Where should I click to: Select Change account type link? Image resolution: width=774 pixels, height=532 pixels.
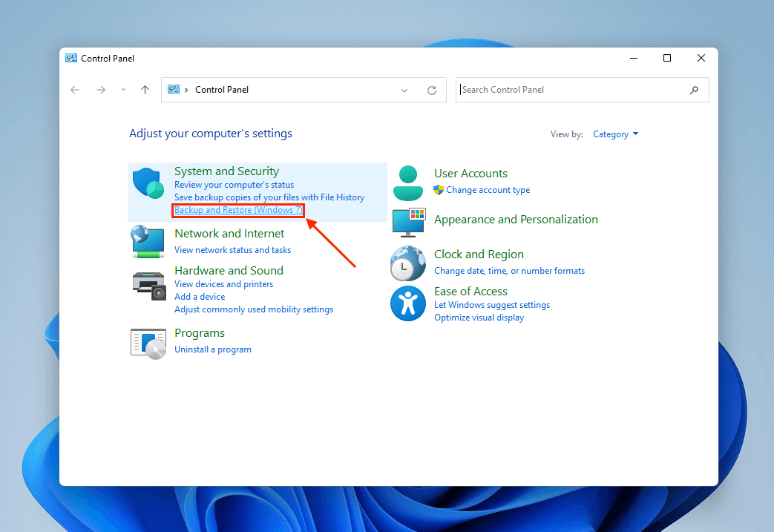coord(488,190)
